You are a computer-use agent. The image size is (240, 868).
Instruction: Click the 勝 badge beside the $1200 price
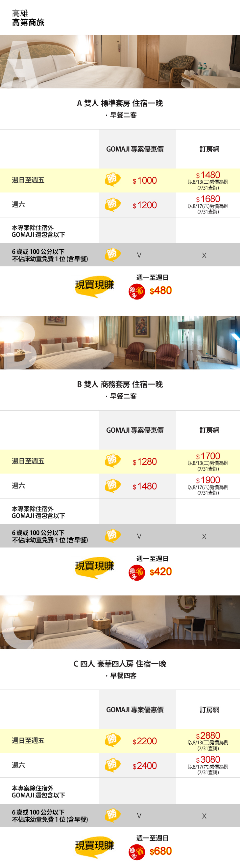112,204
